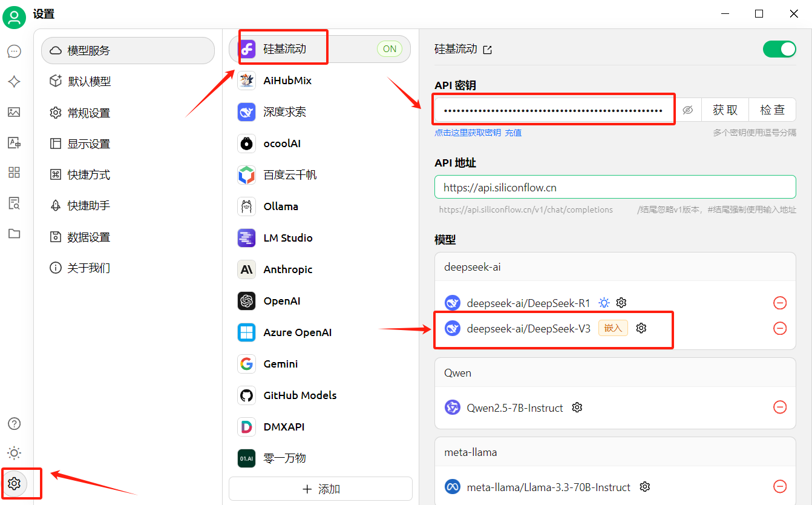Show the hidden API key
The width and height of the screenshot is (812, 505).
point(687,110)
